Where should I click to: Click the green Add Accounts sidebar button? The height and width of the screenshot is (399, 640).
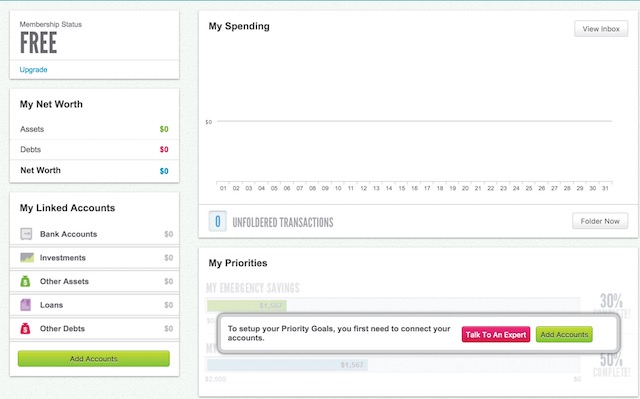[94, 359]
